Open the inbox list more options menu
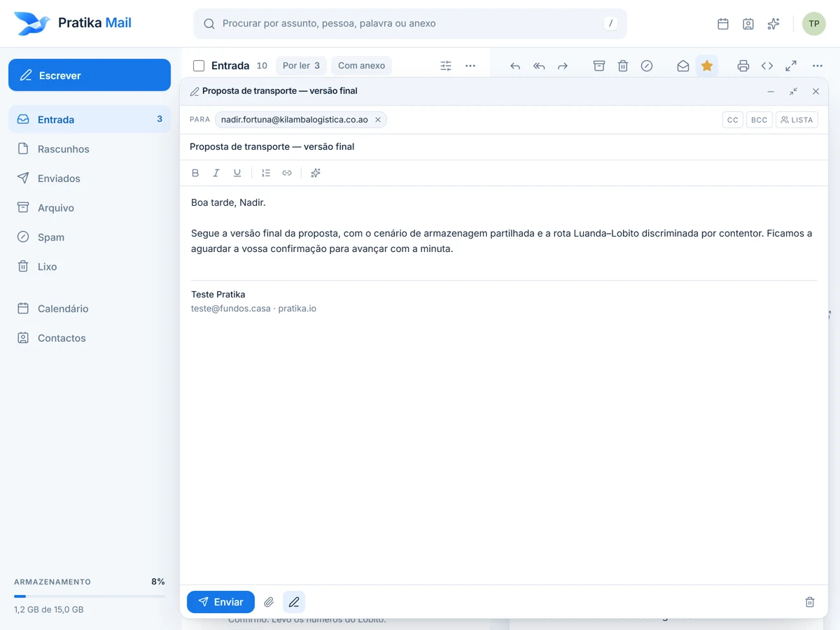The height and width of the screenshot is (630, 840). pos(470,66)
